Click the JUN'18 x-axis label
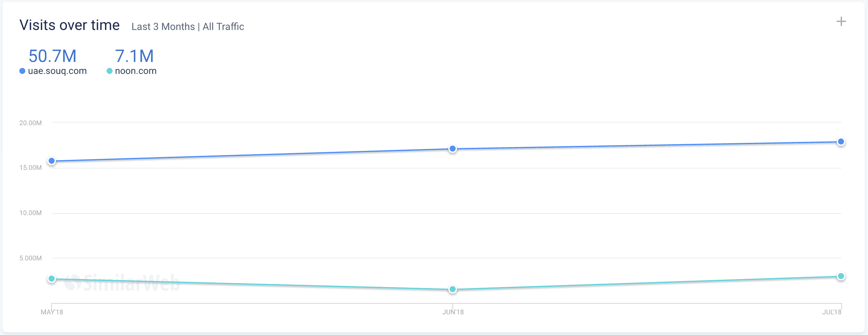The image size is (868, 335). tap(453, 312)
